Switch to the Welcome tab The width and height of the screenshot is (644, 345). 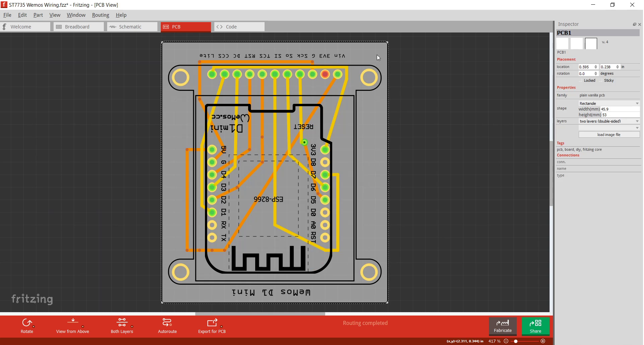(x=25, y=27)
